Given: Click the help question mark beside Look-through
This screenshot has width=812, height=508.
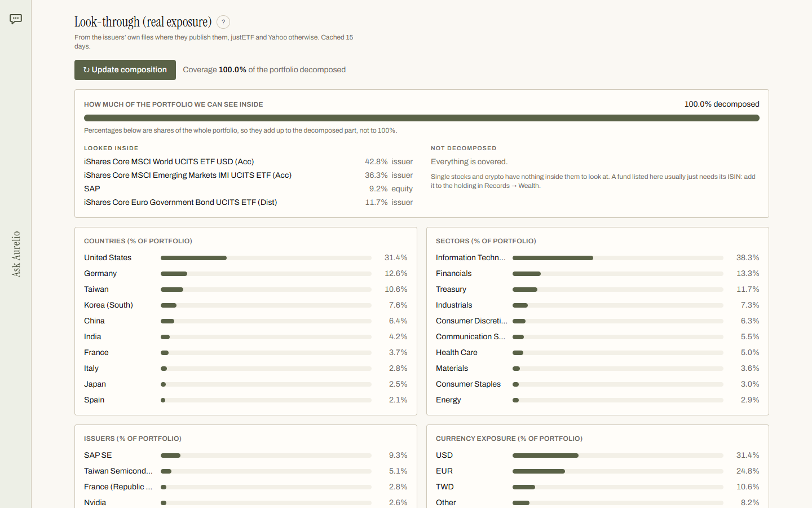Looking at the screenshot, I should [x=223, y=22].
